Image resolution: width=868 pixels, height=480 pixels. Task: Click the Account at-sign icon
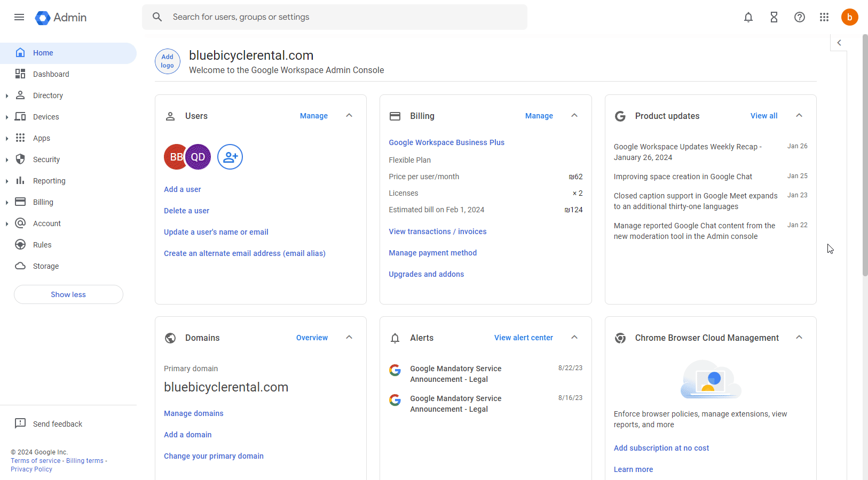[20, 223]
